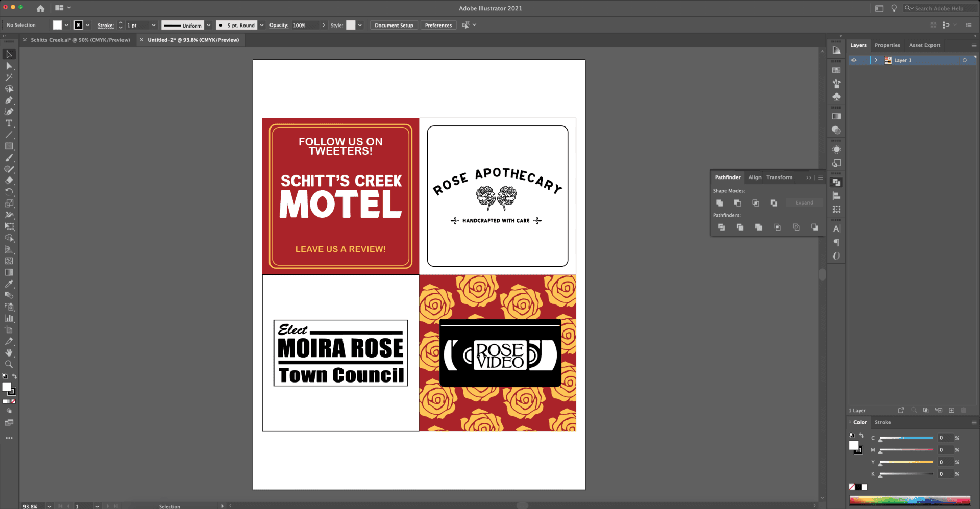The height and width of the screenshot is (509, 980).
Task: Choose the Eyedropper tool
Action: tap(9, 284)
